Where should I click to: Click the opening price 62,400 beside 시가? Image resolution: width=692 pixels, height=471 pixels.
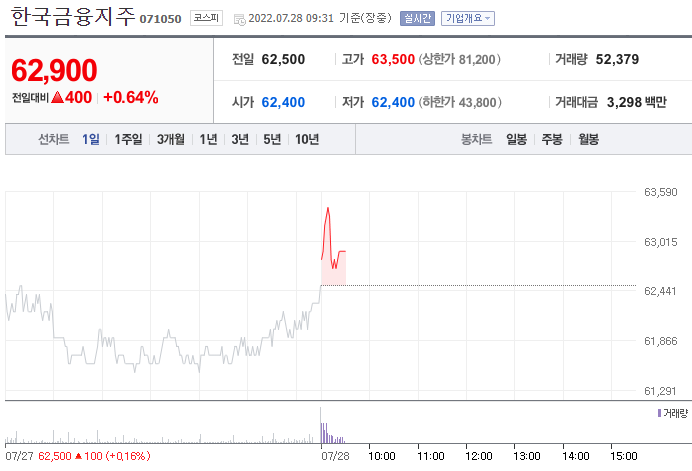pos(283,102)
